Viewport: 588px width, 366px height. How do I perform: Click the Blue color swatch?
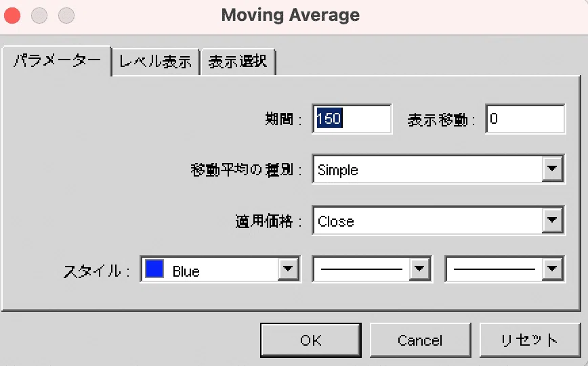[155, 271]
